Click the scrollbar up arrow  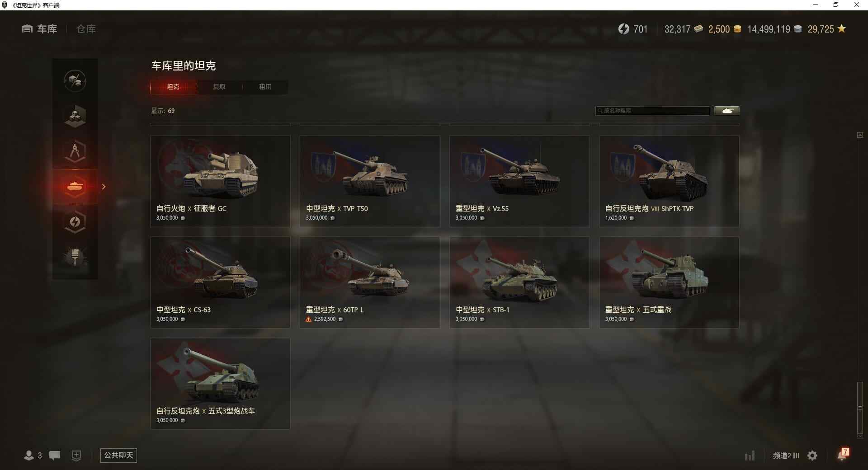click(x=860, y=135)
